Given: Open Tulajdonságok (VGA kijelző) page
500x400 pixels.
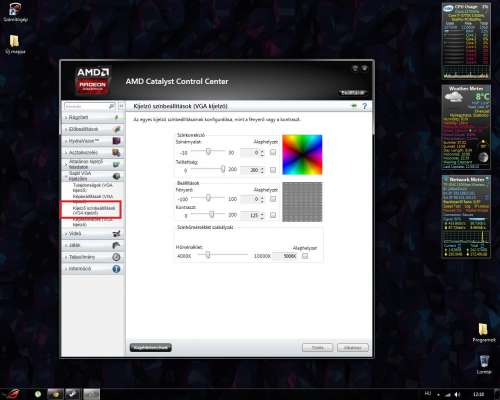Looking at the screenshot, I should (x=93, y=187).
